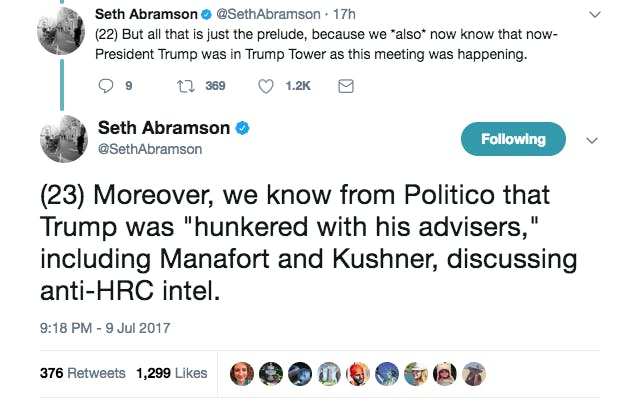
Task: Click the @SethAbramson handle on tweet 22
Action: pyautogui.click(x=268, y=14)
